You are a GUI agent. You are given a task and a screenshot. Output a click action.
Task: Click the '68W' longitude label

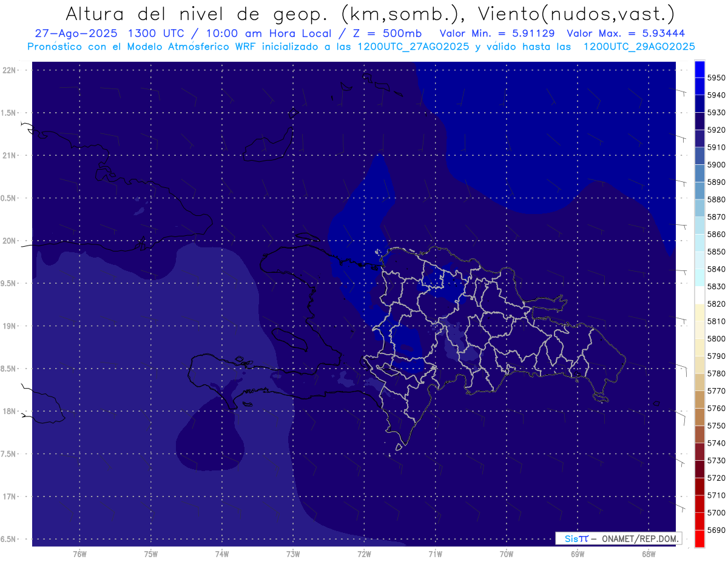[x=649, y=554]
